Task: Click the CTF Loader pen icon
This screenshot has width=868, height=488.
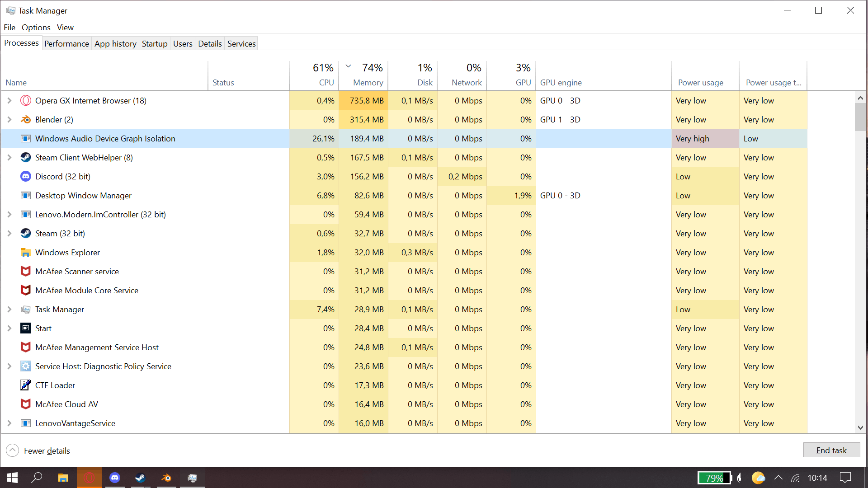Action: tap(26, 385)
